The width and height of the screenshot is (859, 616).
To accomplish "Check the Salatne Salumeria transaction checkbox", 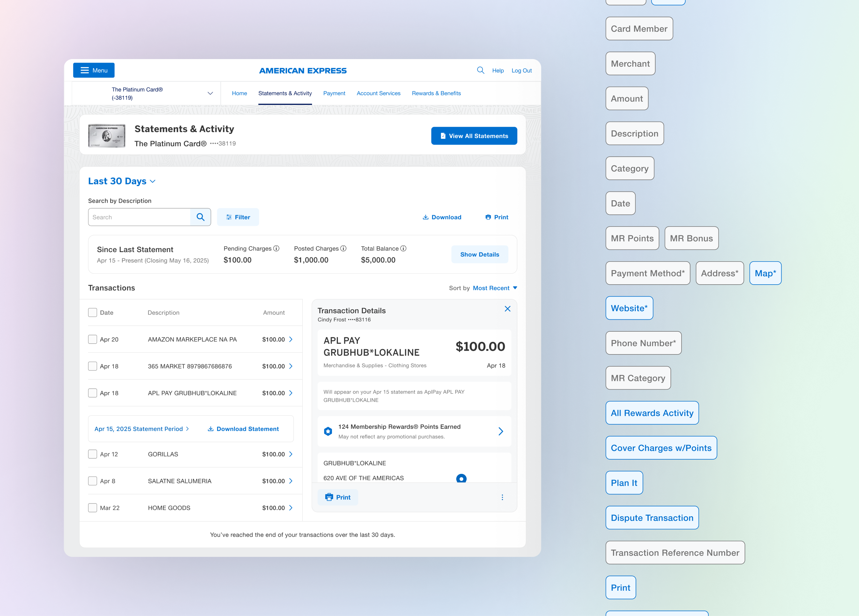I will tap(93, 481).
